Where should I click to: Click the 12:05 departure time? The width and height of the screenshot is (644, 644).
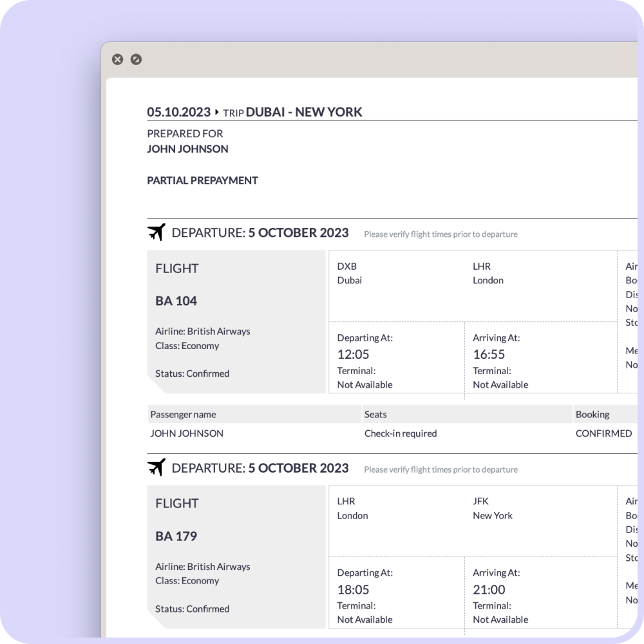coord(353,354)
